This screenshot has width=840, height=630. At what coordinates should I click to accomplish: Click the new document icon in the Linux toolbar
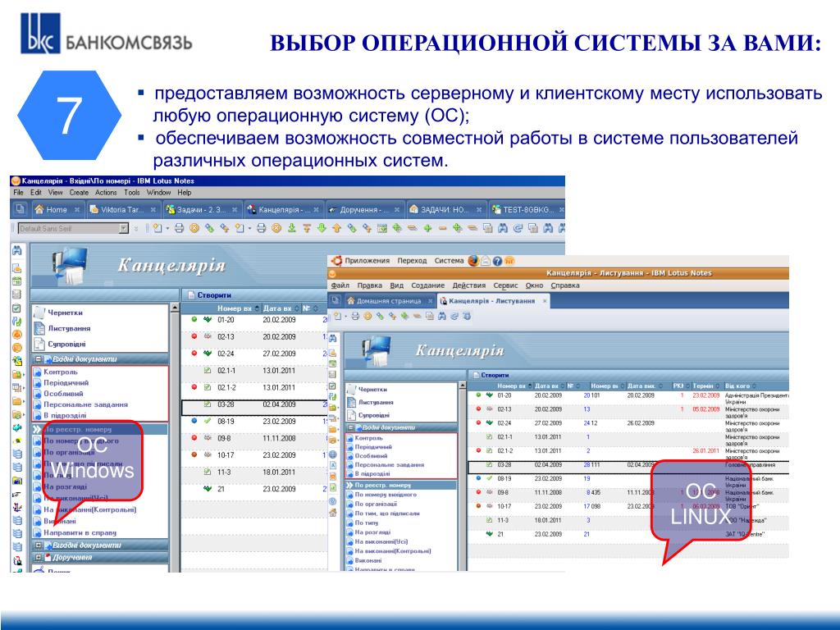[337, 317]
